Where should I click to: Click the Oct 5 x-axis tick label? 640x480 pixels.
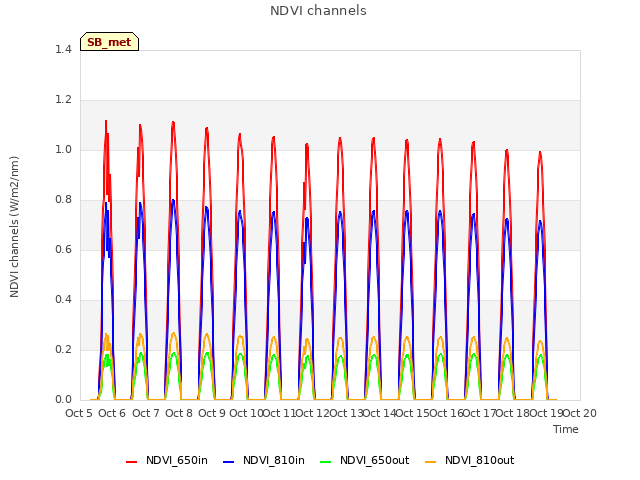79,413
